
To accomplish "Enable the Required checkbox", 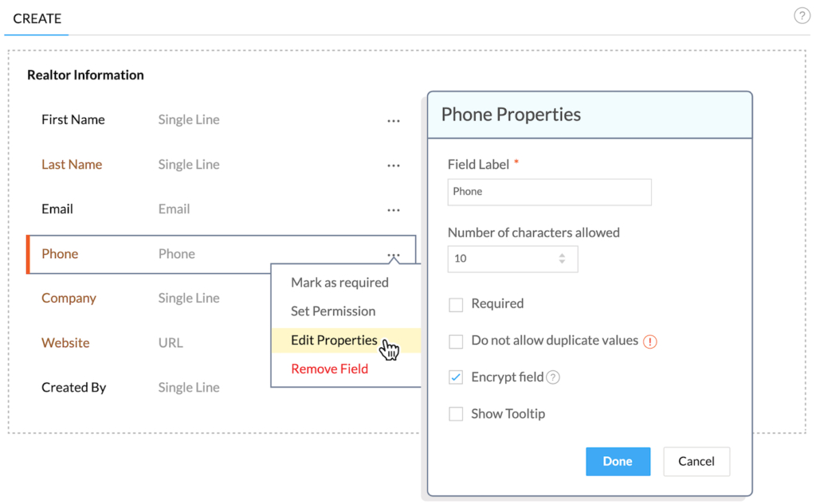I will click(x=456, y=304).
